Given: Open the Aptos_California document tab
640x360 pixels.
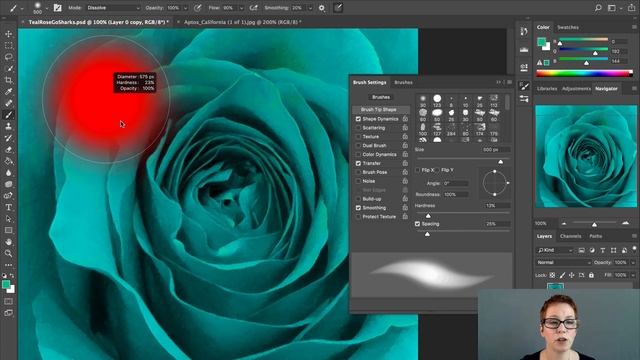Looking at the screenshot, I should pyautogui.click(x=242, y=22).
